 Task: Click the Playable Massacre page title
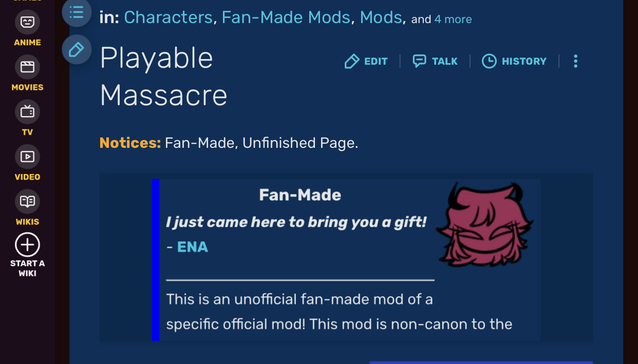click(163, 76)
